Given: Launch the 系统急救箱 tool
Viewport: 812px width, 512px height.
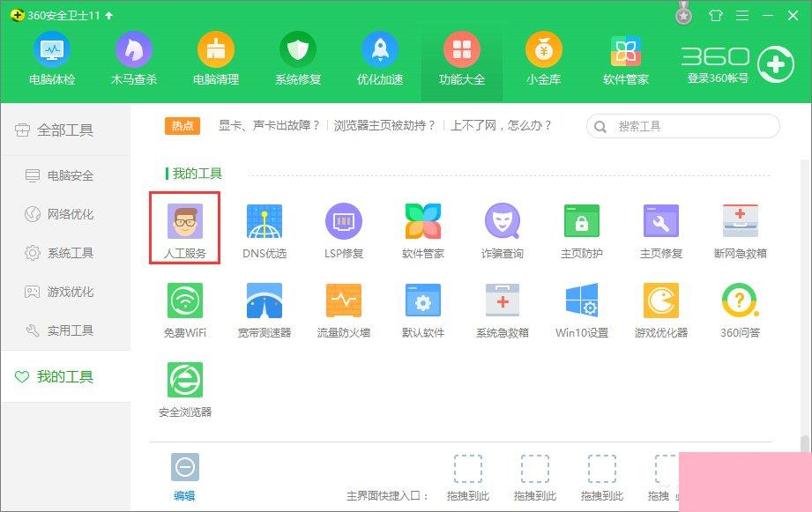Looking at the screenshot, I should [502, 310].
